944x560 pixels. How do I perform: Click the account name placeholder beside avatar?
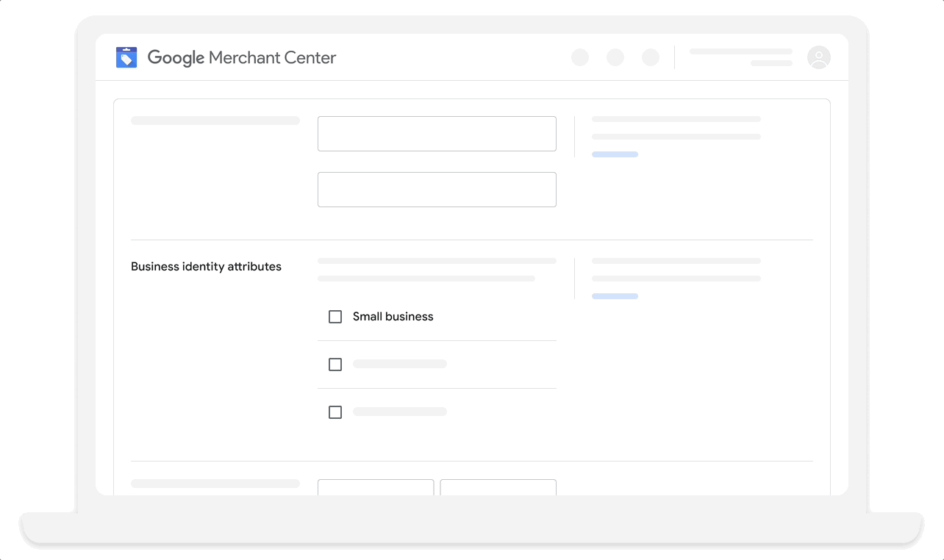point(740,52)
